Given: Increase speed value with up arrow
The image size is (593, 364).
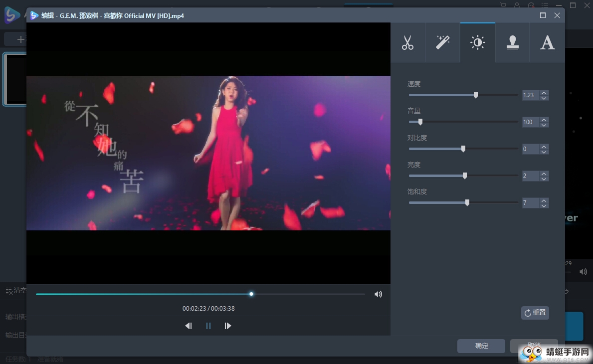Looking at the screenshot, I should coord(544,93).
